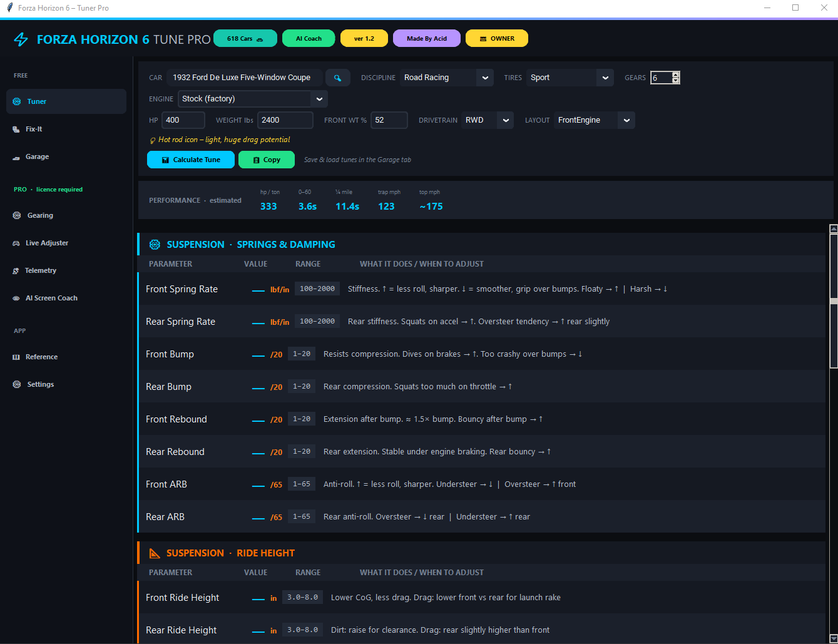Click the AI Screen Coach eye icon

pyautogui.click(x=16, y=299)
